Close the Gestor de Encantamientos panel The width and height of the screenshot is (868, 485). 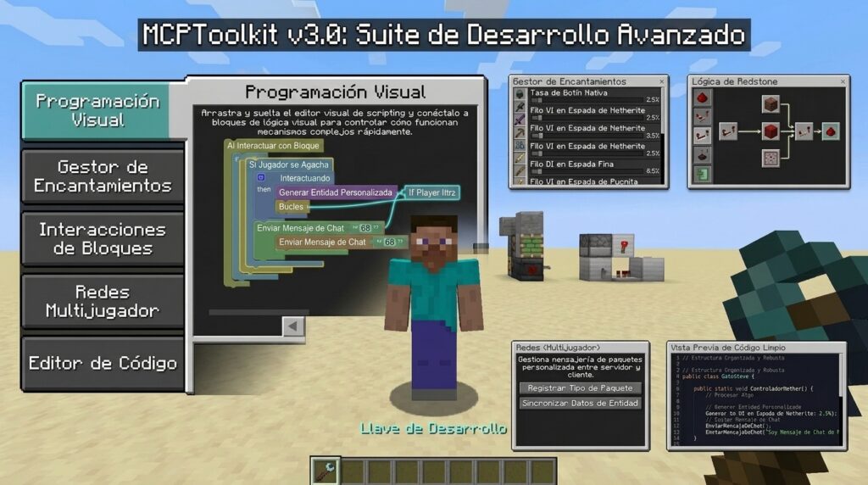tap(661, 81)
